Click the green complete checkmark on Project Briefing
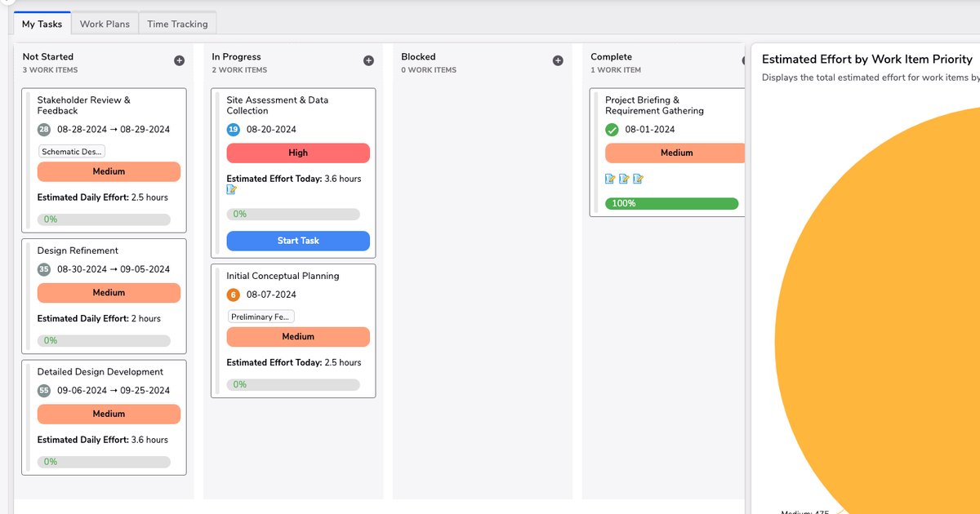Viewport: 980px width, 514px height. click(612, 130)
